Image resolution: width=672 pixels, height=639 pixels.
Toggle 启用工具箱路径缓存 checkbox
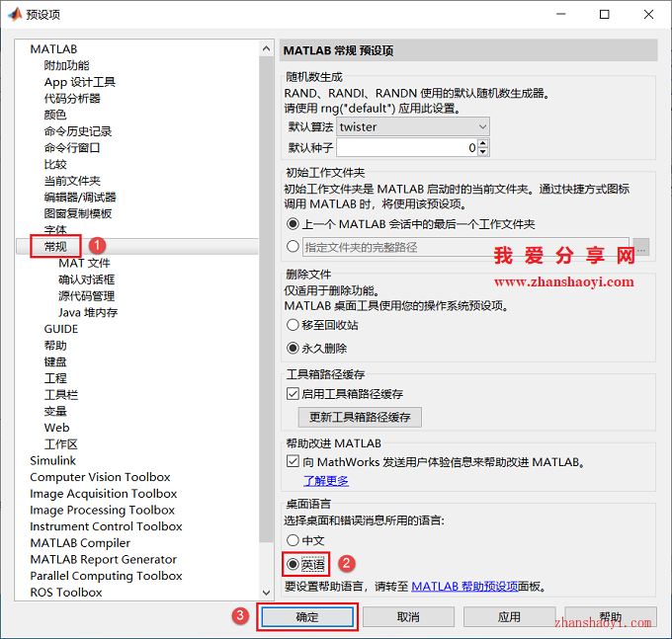293,394
